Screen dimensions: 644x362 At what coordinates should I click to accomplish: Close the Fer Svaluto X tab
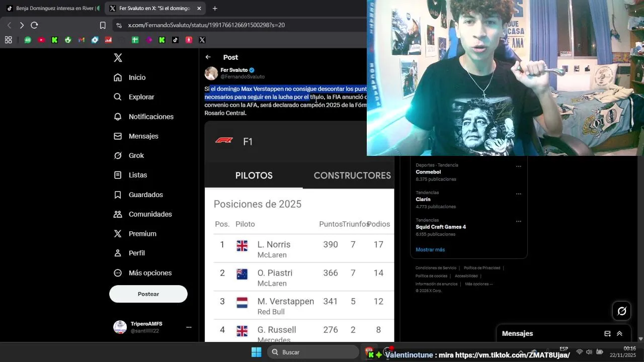(x=199, y=9)
